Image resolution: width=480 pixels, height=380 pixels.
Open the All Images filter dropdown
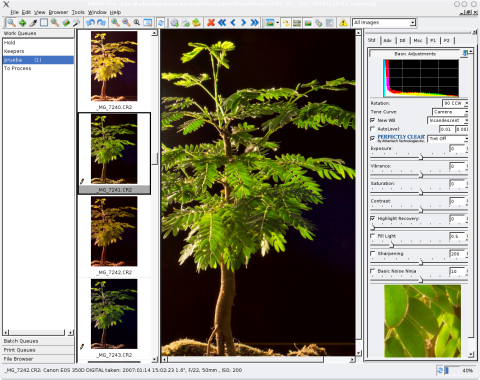(x=384, y=23)
